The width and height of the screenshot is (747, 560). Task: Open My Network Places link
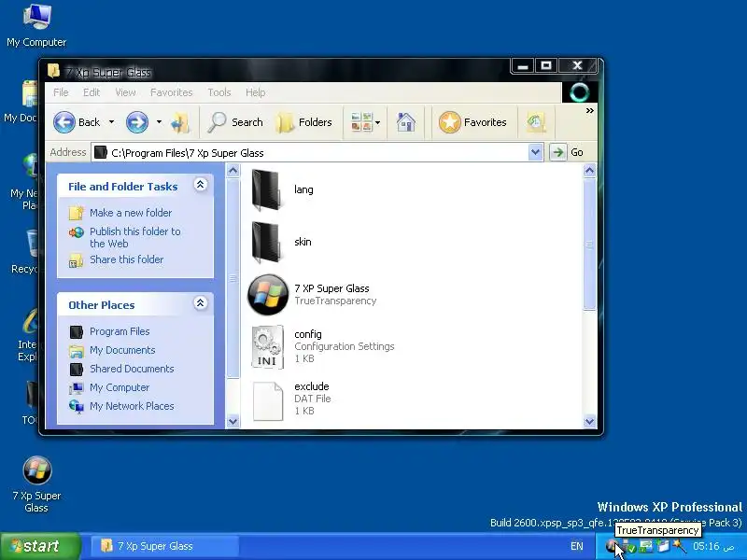[x=132, y=406]
